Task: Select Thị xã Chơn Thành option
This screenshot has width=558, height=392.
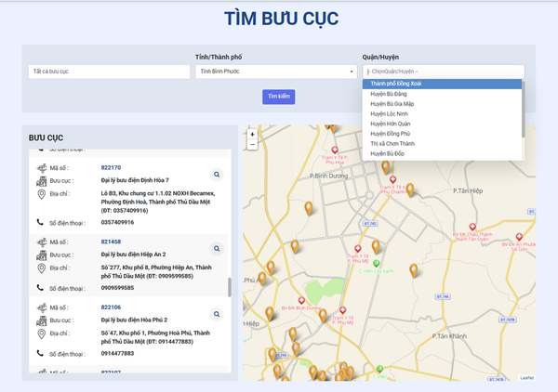Action: 442,143
